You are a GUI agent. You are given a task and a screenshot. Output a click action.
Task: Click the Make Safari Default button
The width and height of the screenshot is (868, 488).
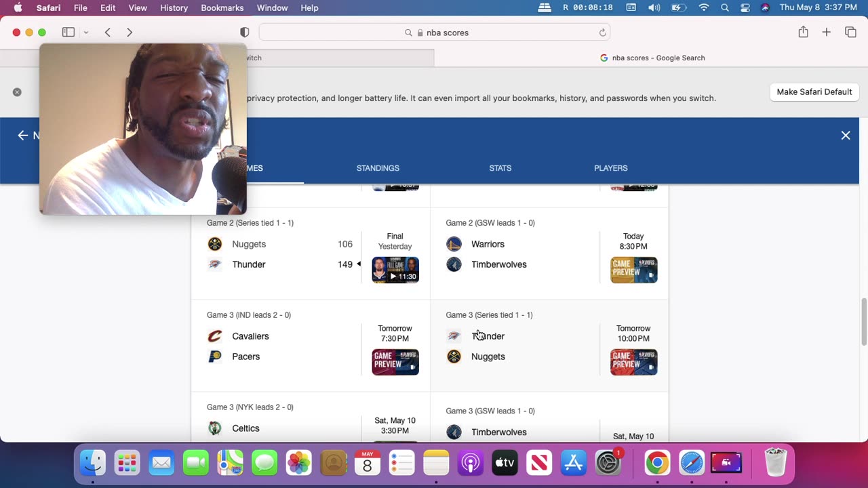coord(814,92)
